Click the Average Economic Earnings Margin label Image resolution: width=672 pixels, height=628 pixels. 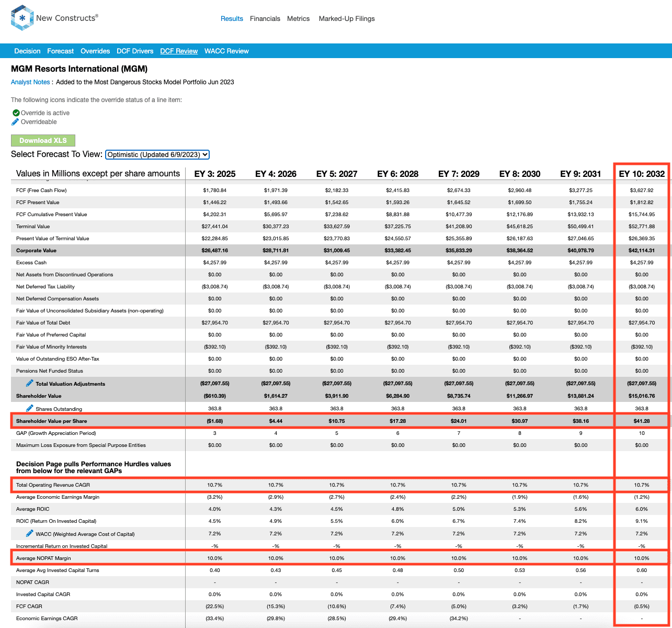58,497
